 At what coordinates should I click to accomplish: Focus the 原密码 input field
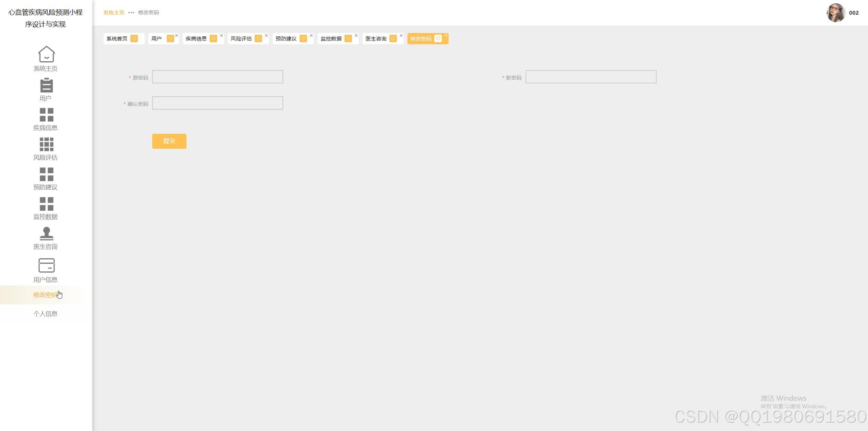pyautogui.click(x=218, y=77)
